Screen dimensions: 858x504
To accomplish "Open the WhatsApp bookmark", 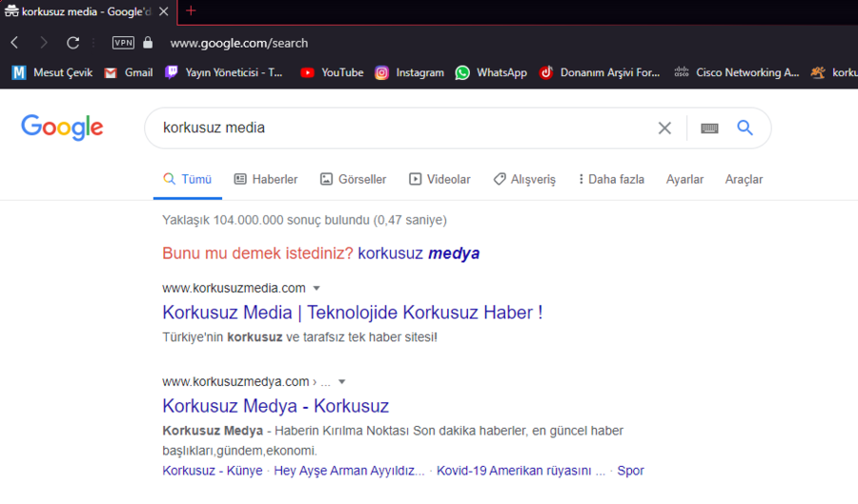I will coord(491,72).
